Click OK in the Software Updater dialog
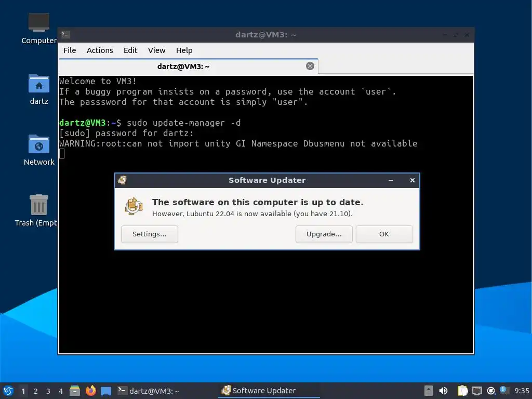Image resolution: width=532 pixels, height=399 pixels. click(384, 234)
